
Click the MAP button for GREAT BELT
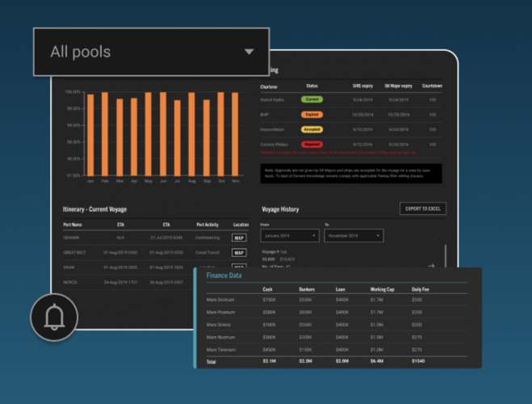pyautogui.click(x=239, y=253)
